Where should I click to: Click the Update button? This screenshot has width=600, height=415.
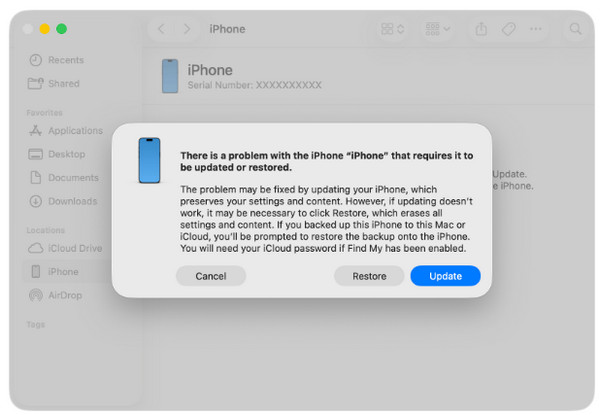[x=445, y=276]
